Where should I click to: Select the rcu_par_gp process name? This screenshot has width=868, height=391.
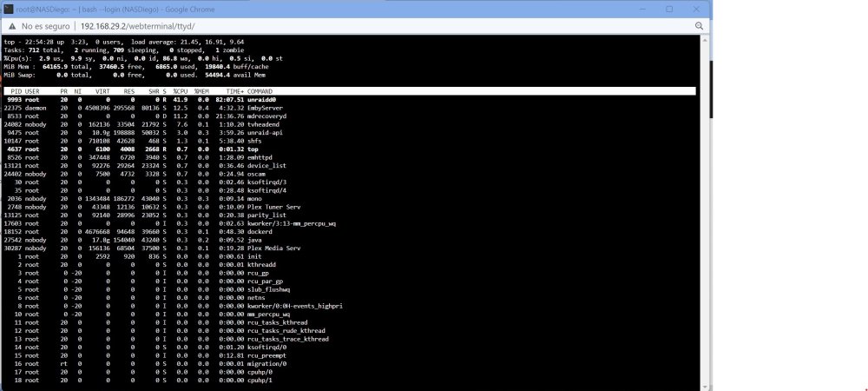[x=265, y=282]
